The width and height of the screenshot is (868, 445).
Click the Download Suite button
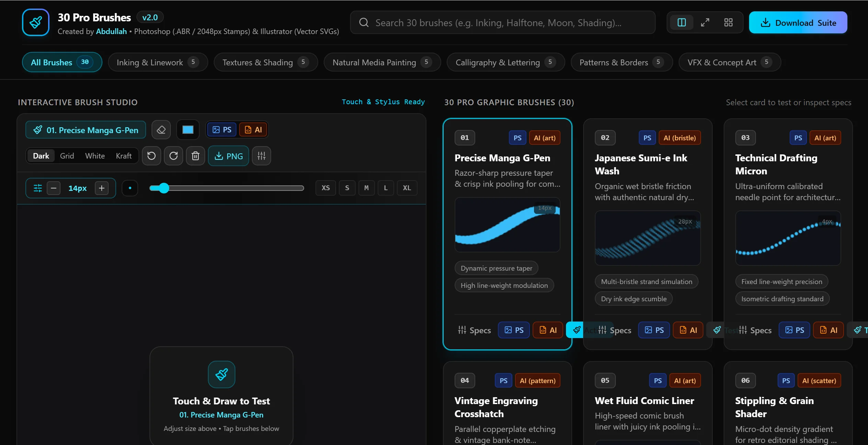(798, 23)
